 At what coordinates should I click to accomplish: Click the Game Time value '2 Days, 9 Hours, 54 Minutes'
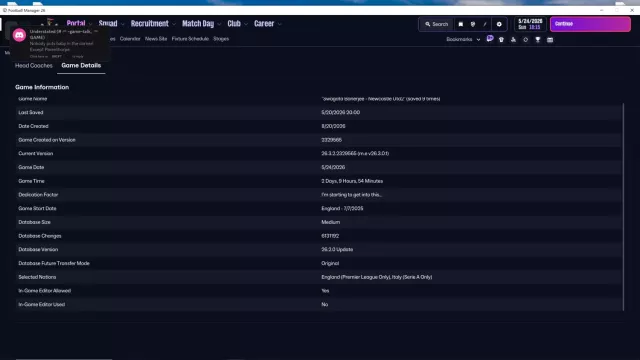click(x=352, y=181)
